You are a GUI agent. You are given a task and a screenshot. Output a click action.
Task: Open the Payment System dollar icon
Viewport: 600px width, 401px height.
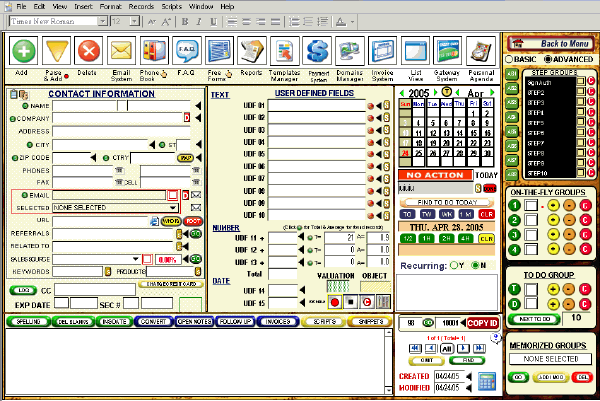(318, 51)
